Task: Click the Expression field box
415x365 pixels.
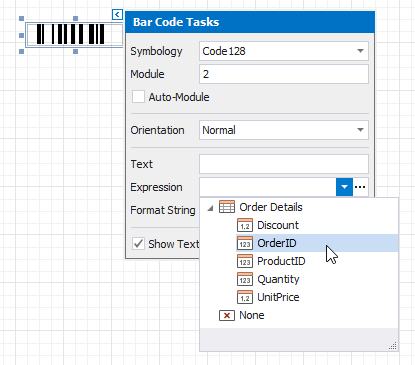Action: point(268,187)
